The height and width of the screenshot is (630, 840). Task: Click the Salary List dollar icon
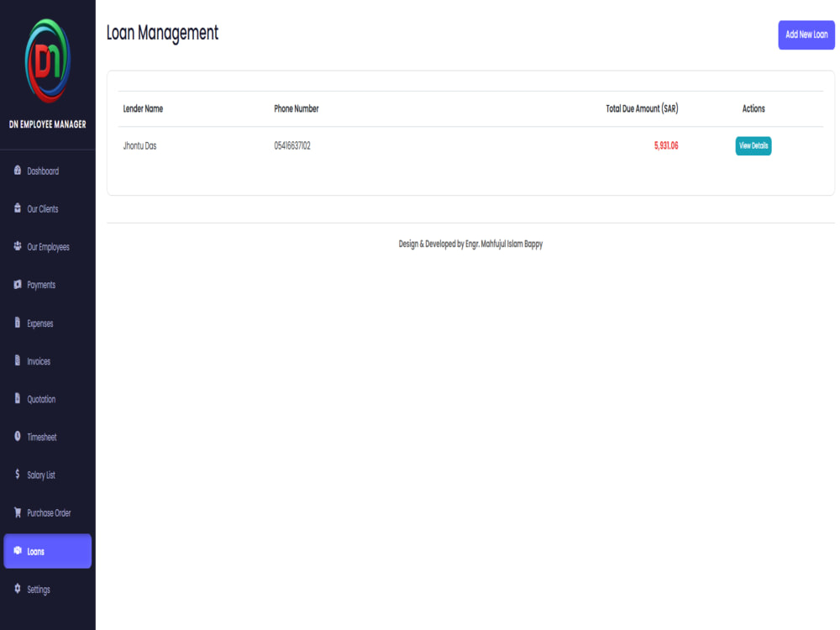tap(17, 474)
